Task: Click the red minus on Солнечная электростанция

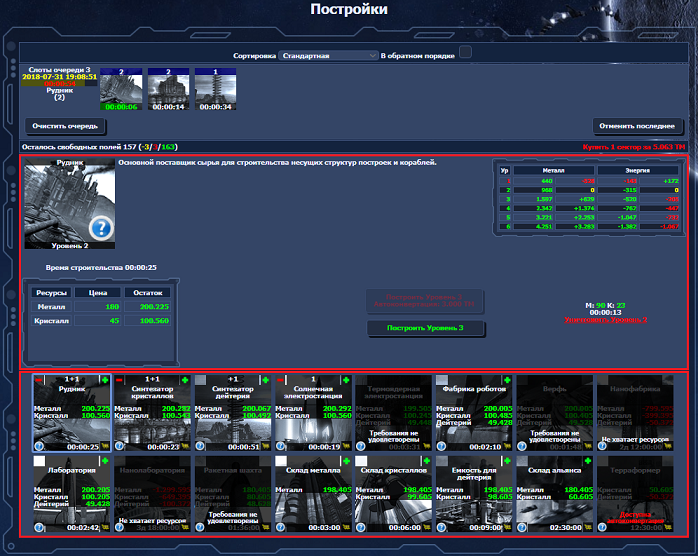Action: click(280, 380)
